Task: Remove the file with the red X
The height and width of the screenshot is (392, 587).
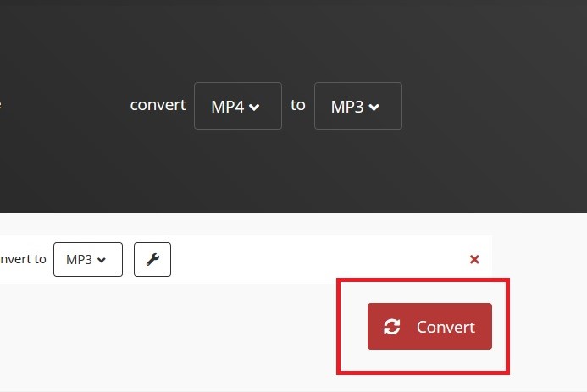Action: [x=474, y=259]
